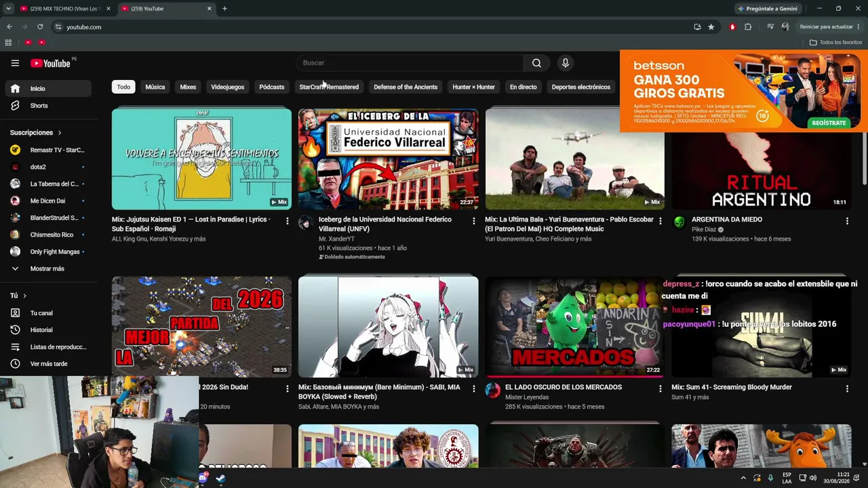The height and width of the screenshot is (488, 868).
Task: Open the Discord taskbar icon
Action: pyautogui.click(x=203, y=479)
